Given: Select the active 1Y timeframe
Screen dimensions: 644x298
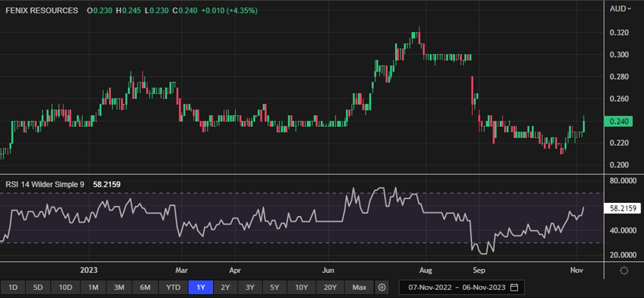Looking at the screenshot, I should point(200,287).
